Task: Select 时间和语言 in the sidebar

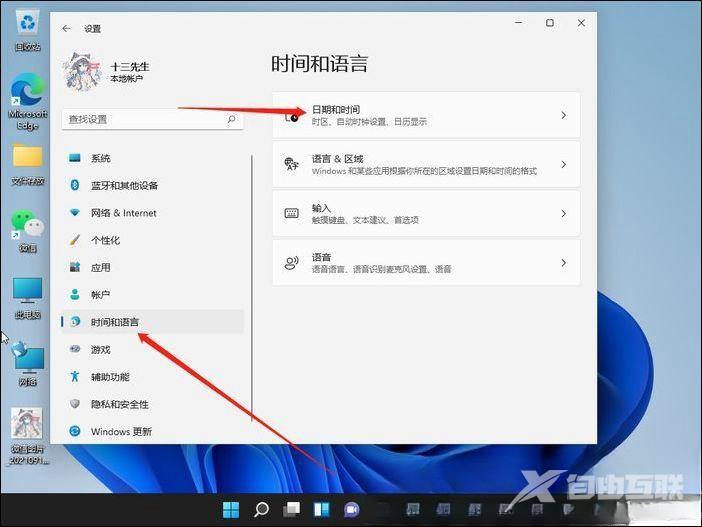Action: click(153, 322)
